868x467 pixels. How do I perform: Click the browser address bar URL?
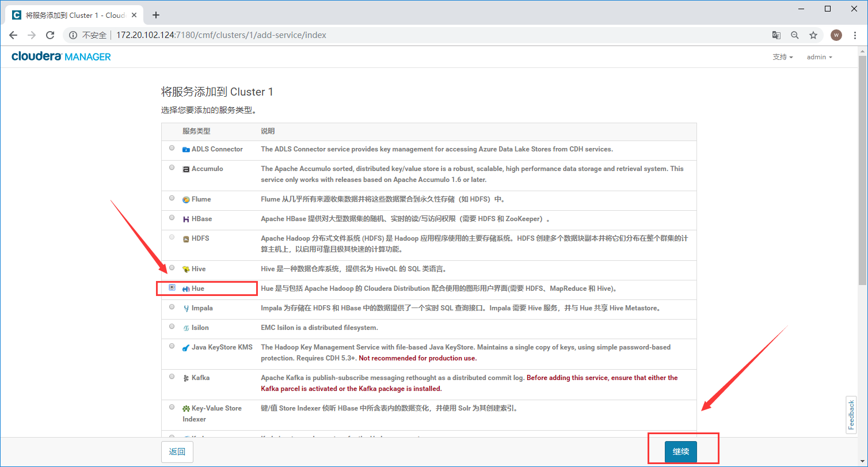pyautogui.click(x=221, y=35)
